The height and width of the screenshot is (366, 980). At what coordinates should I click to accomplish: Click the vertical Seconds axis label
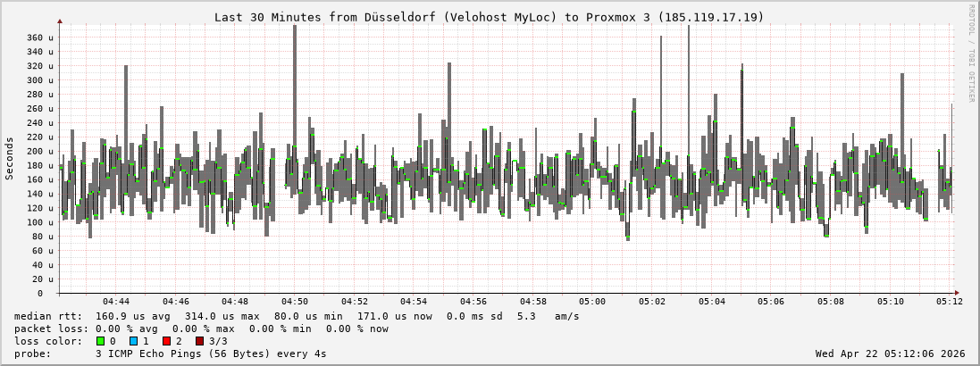tap(10, 158)
